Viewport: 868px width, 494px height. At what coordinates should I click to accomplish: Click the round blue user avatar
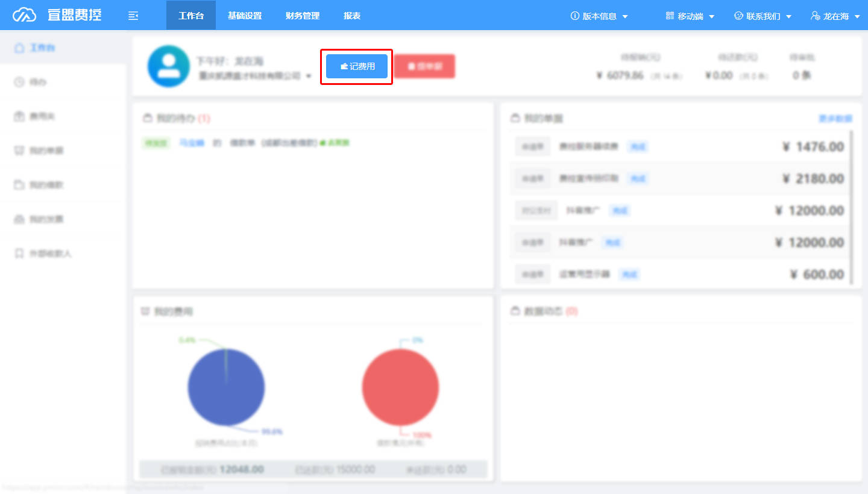click(168, 66)
